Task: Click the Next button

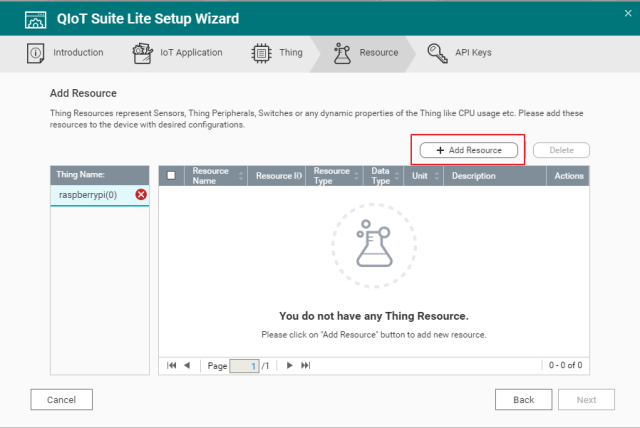Action: (x=586, y=399)
